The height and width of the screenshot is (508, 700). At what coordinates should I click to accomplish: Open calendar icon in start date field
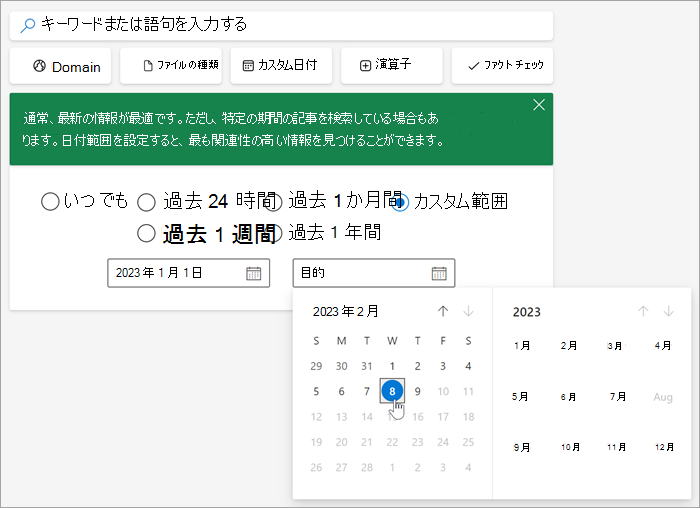click(254, 273)
